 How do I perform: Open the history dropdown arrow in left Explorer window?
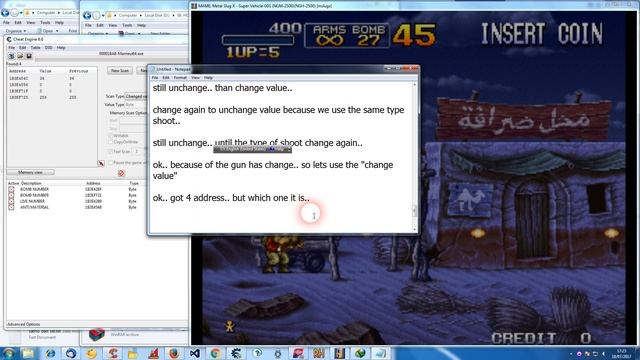(22, 13)
